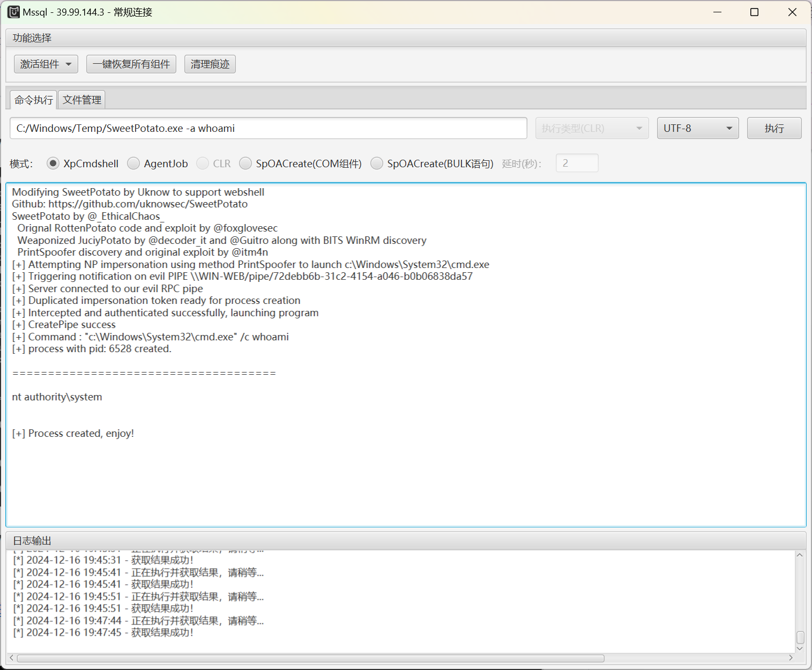Click the log horizontal scroll left arrow
Viewport: 812px width, 670px height.
pyautogui.click(x=12, y=658)
